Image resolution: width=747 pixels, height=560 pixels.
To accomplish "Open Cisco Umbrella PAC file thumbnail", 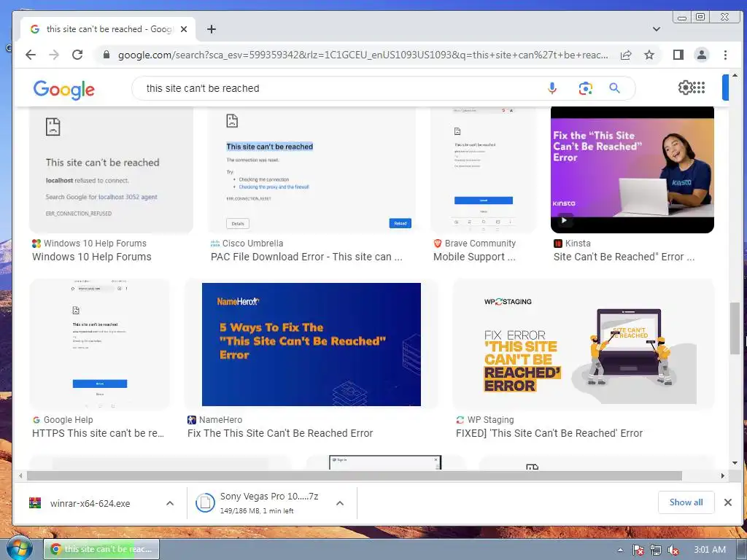I will [x=311, y=169].
